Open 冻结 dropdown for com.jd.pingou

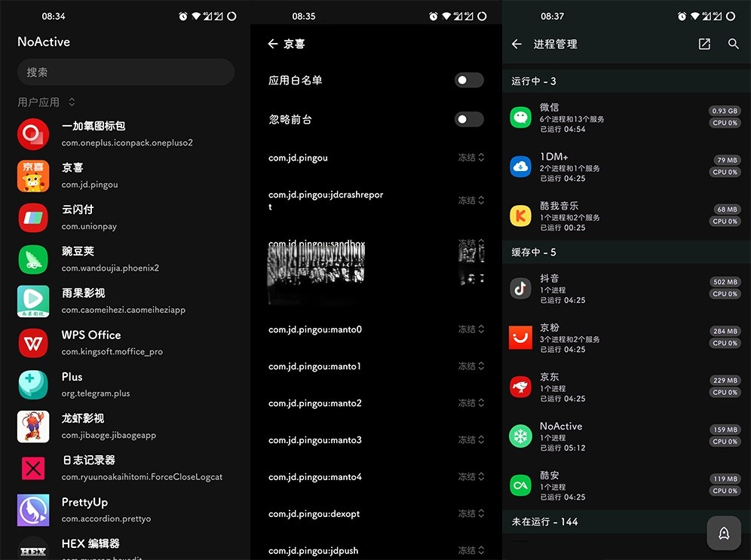pyautogui.click(x=471, y=158)
